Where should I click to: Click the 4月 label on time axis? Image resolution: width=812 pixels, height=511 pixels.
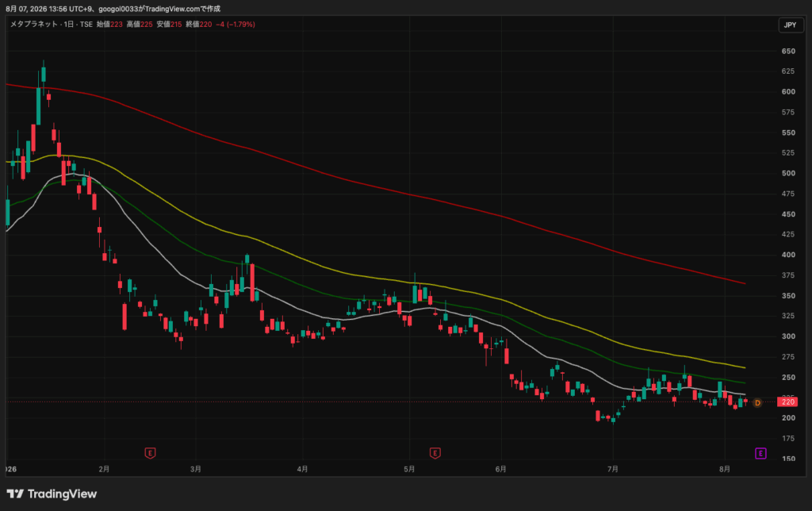(x=302, y=469)
